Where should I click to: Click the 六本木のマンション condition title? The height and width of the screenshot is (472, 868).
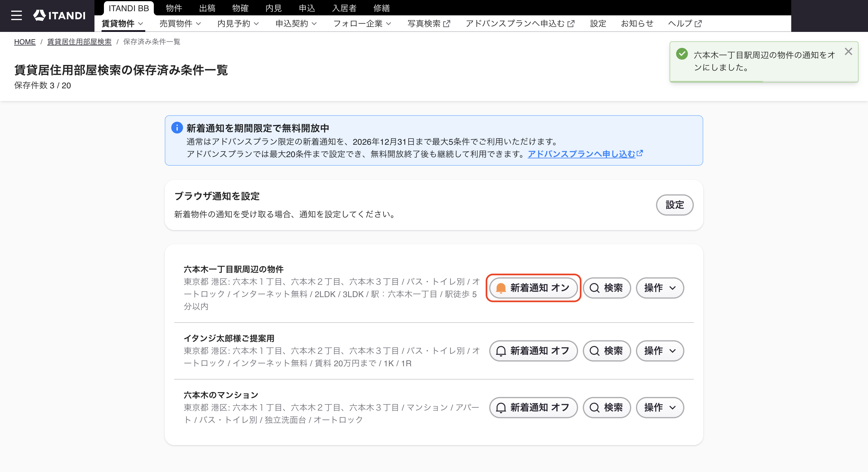tap(221, 395)
